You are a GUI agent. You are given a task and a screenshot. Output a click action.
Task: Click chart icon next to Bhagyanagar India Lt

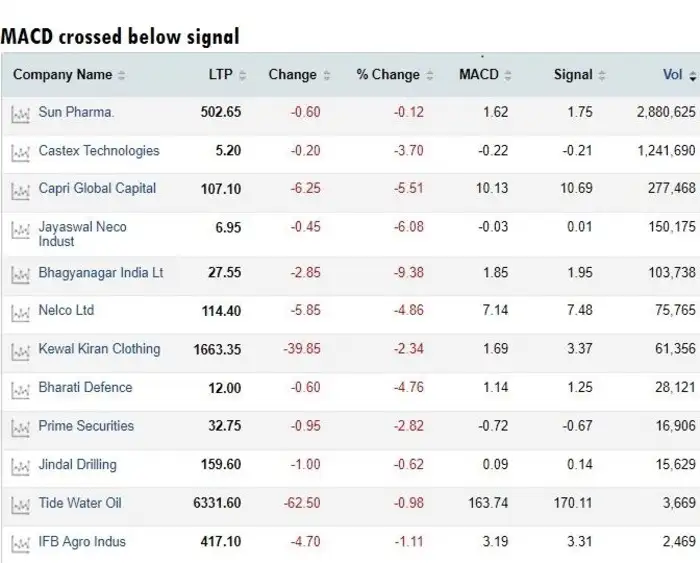[x=19, y=274]
